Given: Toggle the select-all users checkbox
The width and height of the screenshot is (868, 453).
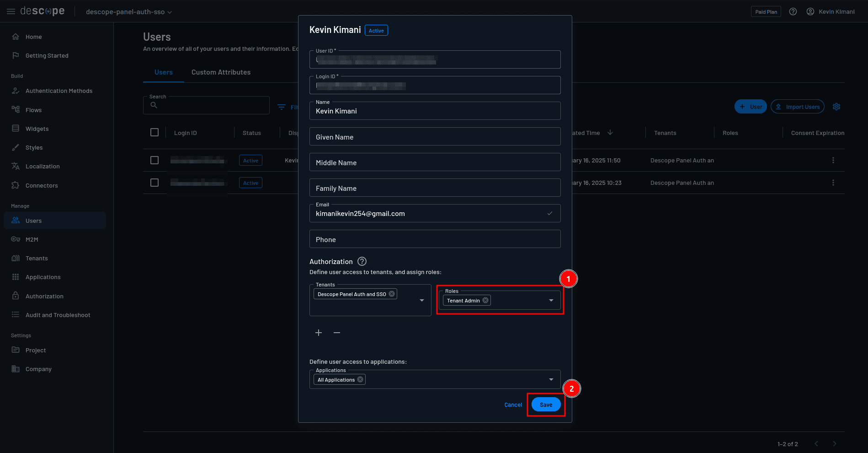Looking at the screenshot, I should (x=154, y=132).
